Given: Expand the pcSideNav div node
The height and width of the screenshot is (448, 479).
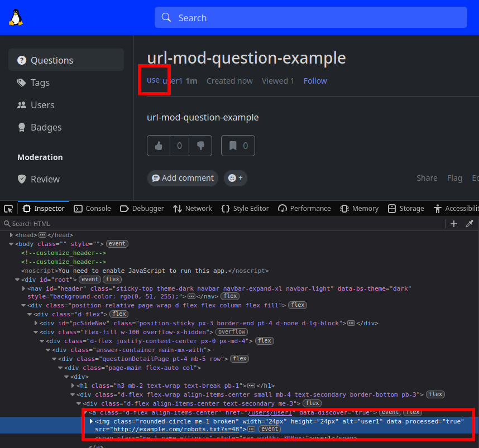Looking at the screenshot, I should [x=36, y=323].
